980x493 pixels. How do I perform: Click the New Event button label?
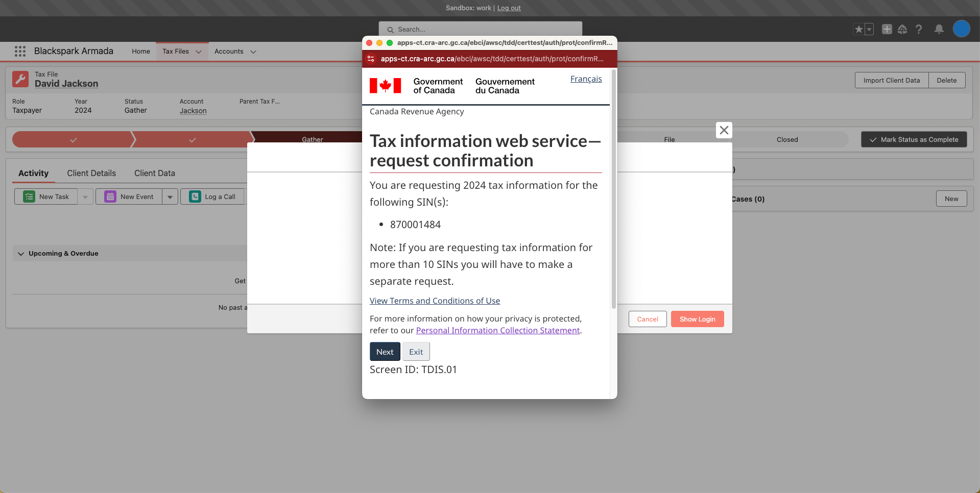pyautogui.click(x=137, y=196)
